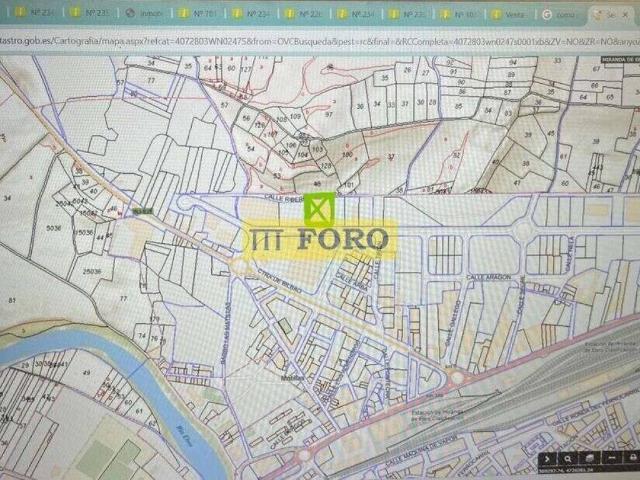Click the Río Ebro river label

point(184,436)
